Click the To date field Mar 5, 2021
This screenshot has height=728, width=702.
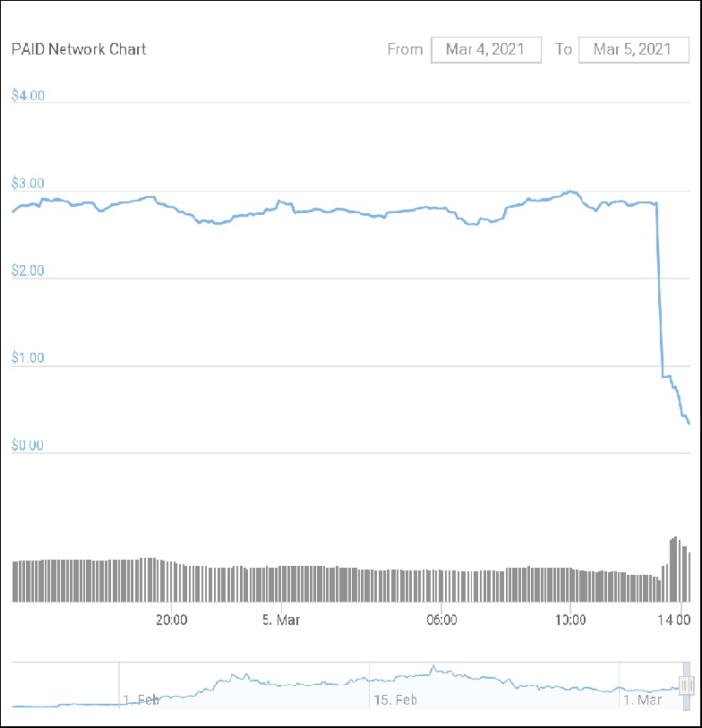(x=633, y=50)
